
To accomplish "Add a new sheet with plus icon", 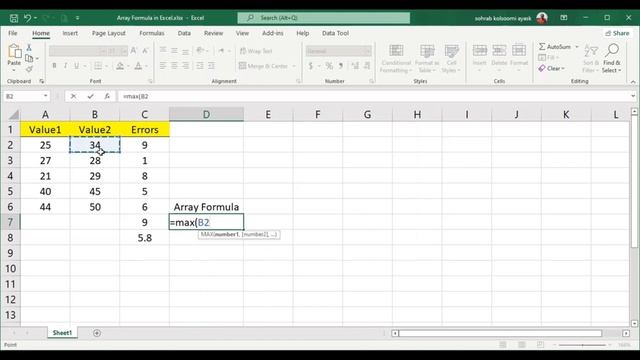I will [x=97, y=333].
